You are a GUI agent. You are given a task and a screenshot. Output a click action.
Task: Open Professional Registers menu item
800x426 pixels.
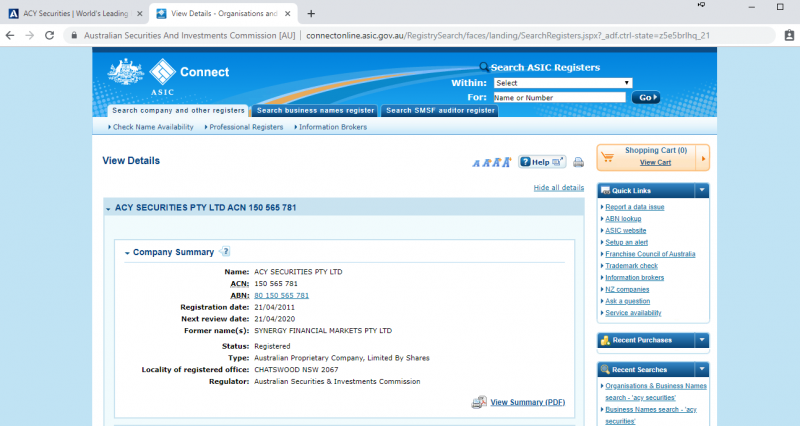[244, 127]
